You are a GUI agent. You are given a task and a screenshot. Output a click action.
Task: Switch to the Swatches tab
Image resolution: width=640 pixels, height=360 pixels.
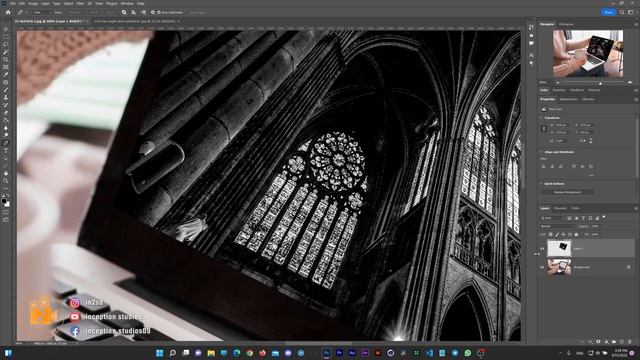(559, 90)
